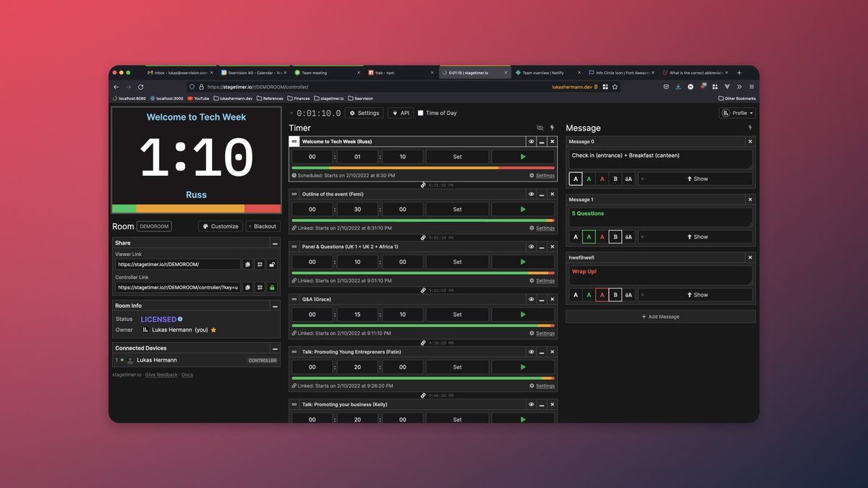This screenshot has height=488, width=868.
Task: Delete the Panel & Questions timer
Action: pyautogui.click(x=552, y=247)
